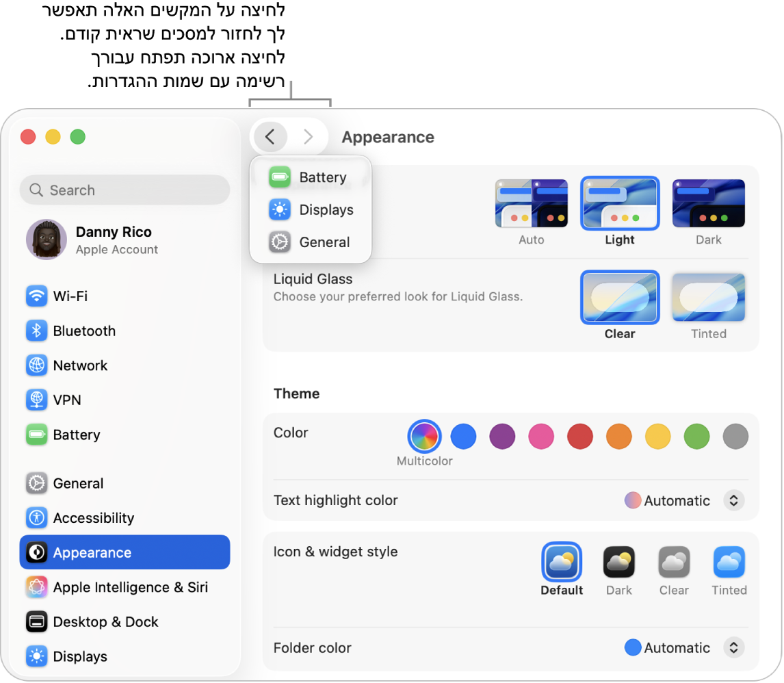Go back with the left chevron button
The height and width of the screenshot is (683, 784).
tap(270, 136)
